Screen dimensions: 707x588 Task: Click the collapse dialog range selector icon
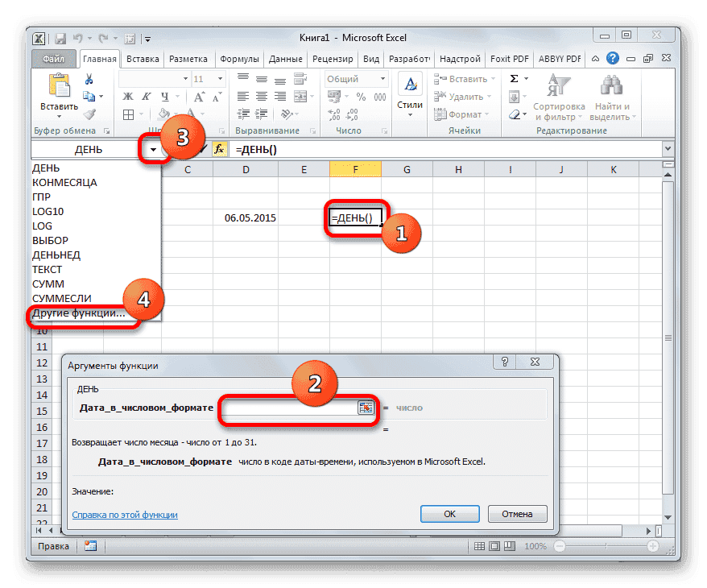366,408
